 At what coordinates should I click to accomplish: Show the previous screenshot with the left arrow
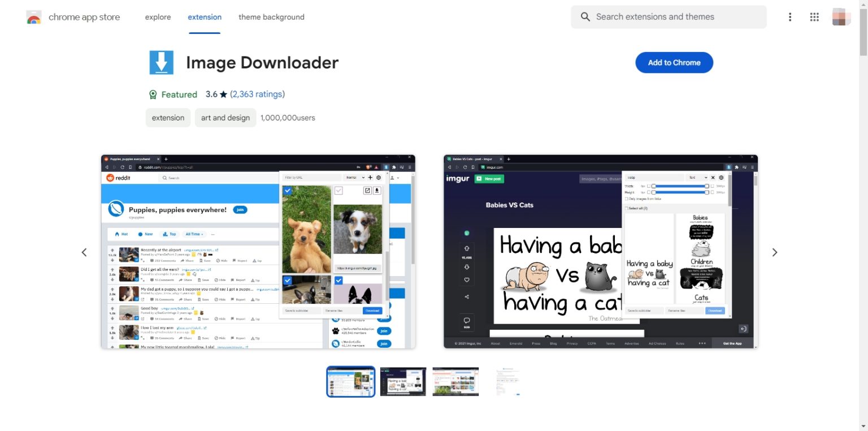(x=84, y=252)
